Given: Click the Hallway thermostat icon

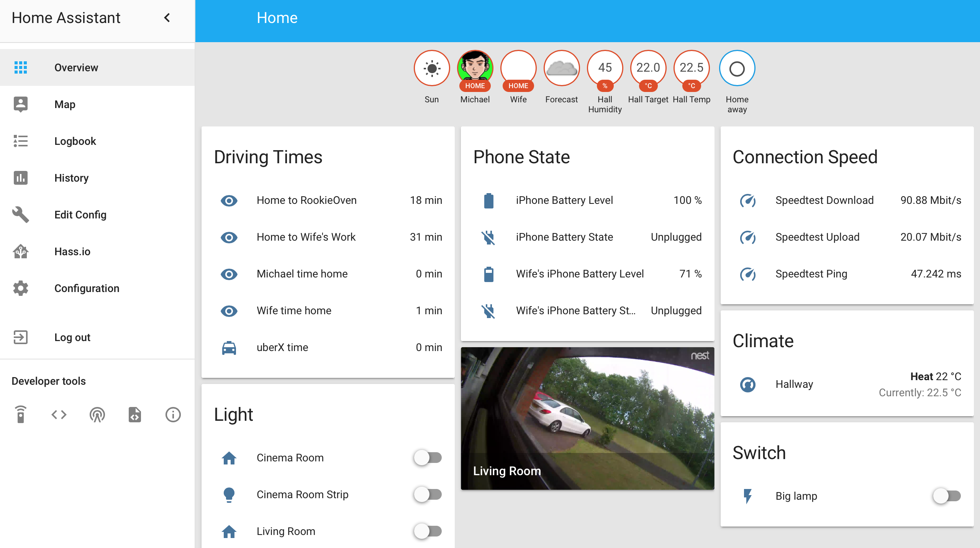Looking at the screenshot, I should coord(747,384).
